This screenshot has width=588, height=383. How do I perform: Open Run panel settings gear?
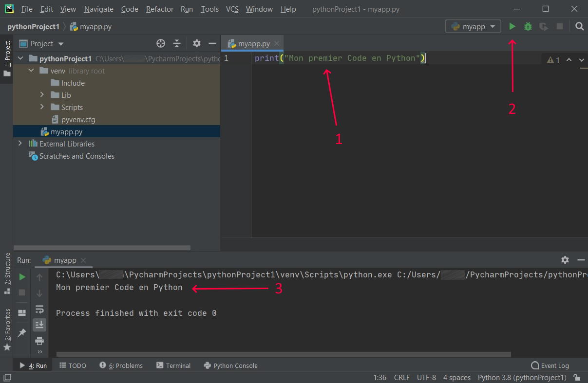click(x=565, y=260)
